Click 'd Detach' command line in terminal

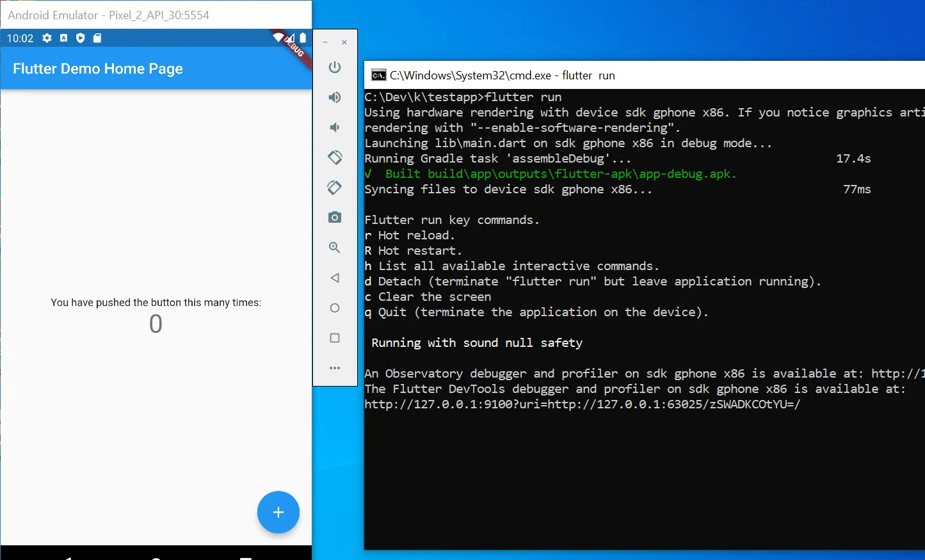[x=593, y=282]
